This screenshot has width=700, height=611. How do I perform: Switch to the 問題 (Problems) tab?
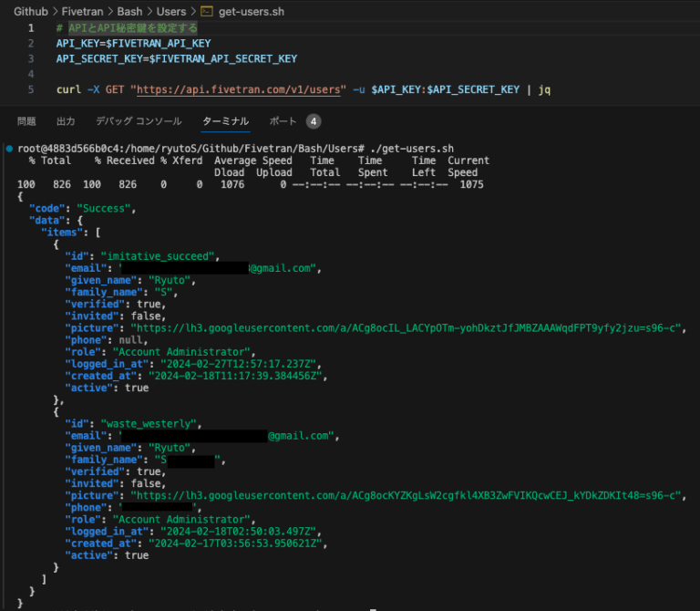click(x=26, y=121)
